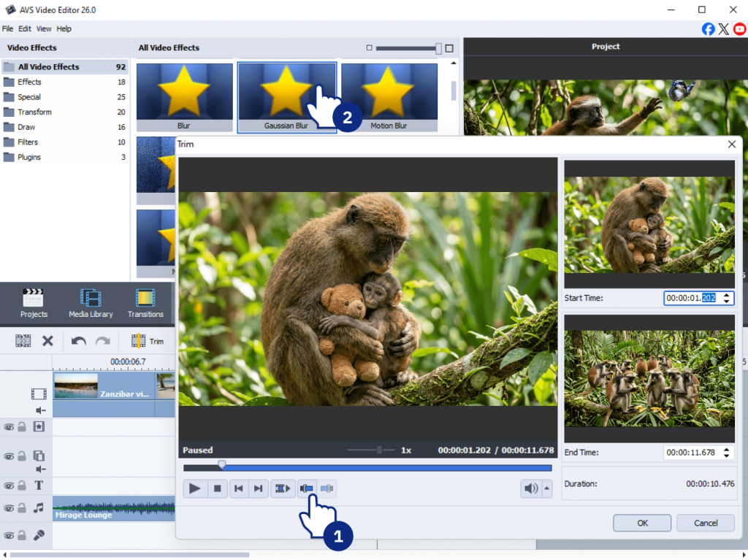Delete selected item with the X icon
The image size is (748, 560).
coord(47,341)
